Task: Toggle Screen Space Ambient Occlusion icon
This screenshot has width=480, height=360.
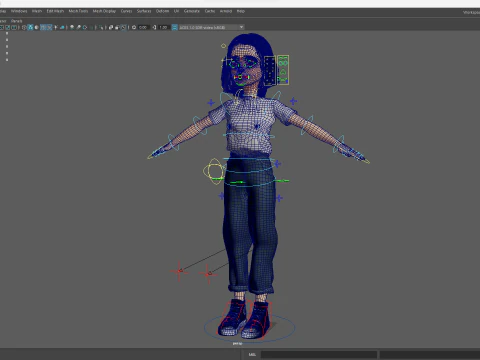Action: [x=72, y=27]
